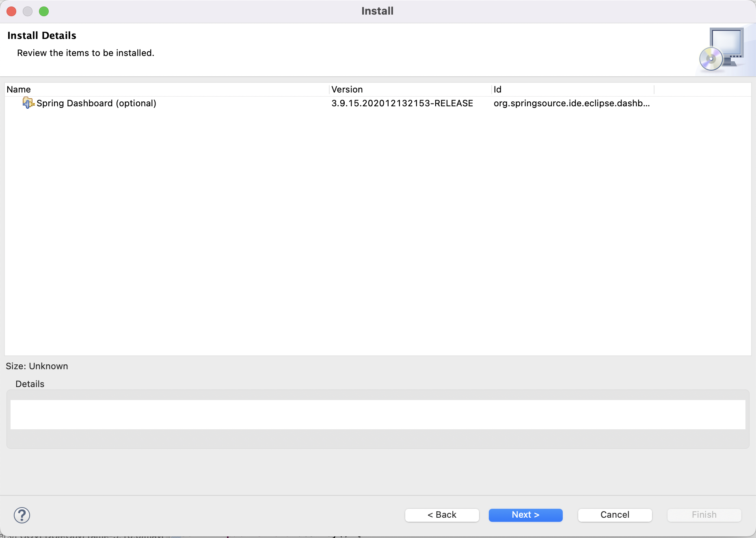Open the help question mark icon
This screenshot has height=538, width=756.
(22, 515)
